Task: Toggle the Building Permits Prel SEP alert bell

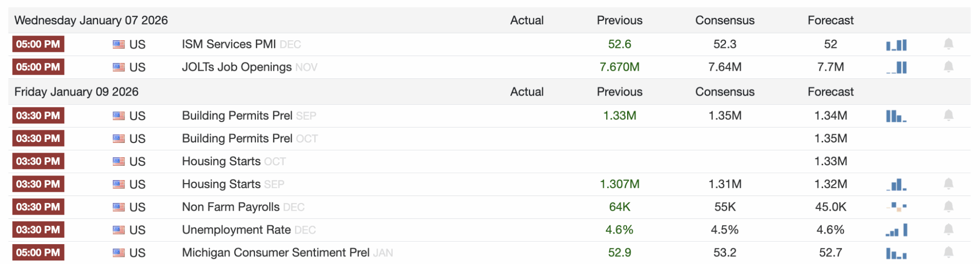Action: click(948, 115)
